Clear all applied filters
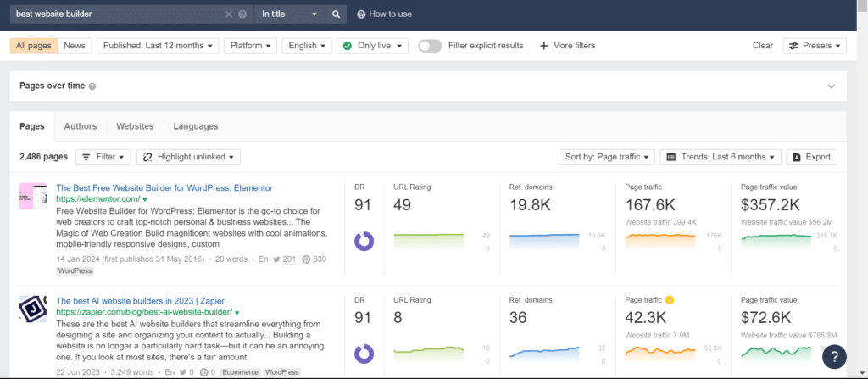This screenshot has height=379, width=868. click(763, 46)
